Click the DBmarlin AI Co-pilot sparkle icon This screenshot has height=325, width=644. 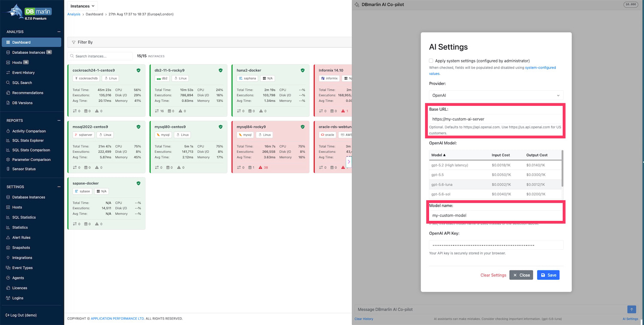click(x=357, y=4)
